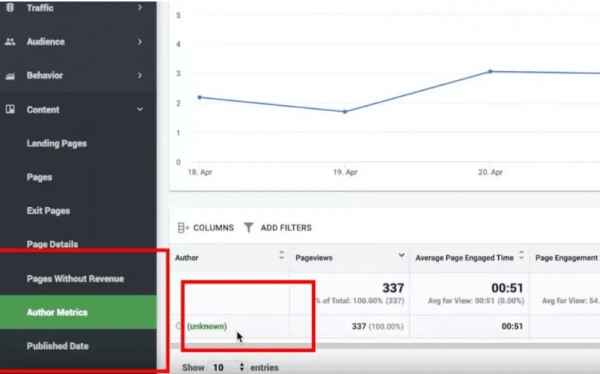Image resolution: width=600 pixels, height=374 pixels.
Task: Click the Traffic sidebar icon
Action: click(x=10, y=7)
